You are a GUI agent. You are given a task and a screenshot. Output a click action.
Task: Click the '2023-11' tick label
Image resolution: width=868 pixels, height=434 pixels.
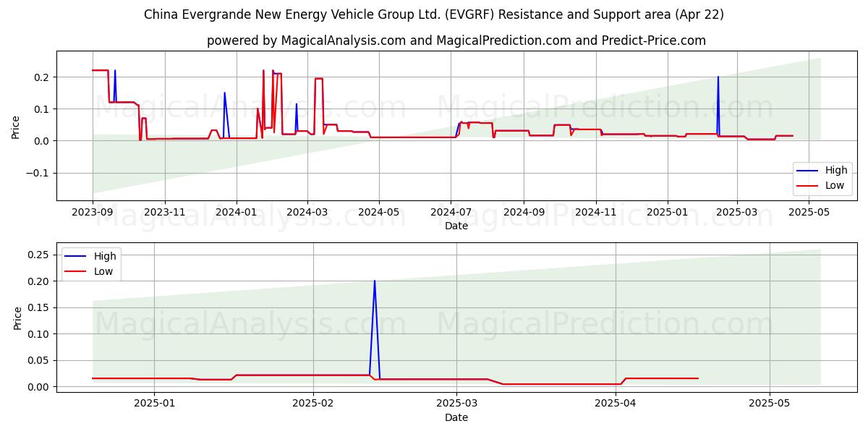tap(164, 212)
